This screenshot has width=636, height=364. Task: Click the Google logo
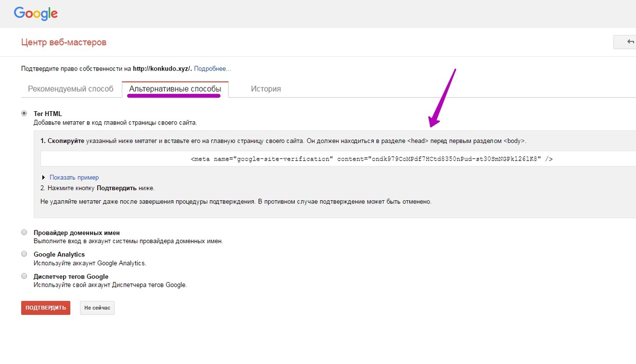(36, 14)
